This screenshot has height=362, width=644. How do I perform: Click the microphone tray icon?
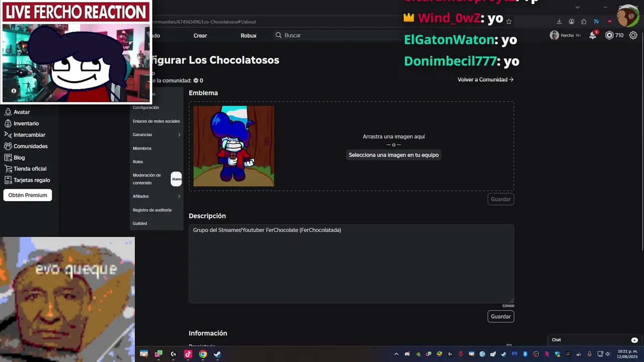point(590,354)
